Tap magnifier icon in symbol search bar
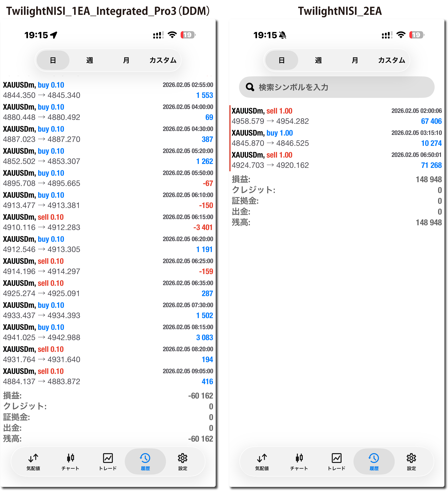This screenshot has width=448, height=491. (x=250, y=87)
